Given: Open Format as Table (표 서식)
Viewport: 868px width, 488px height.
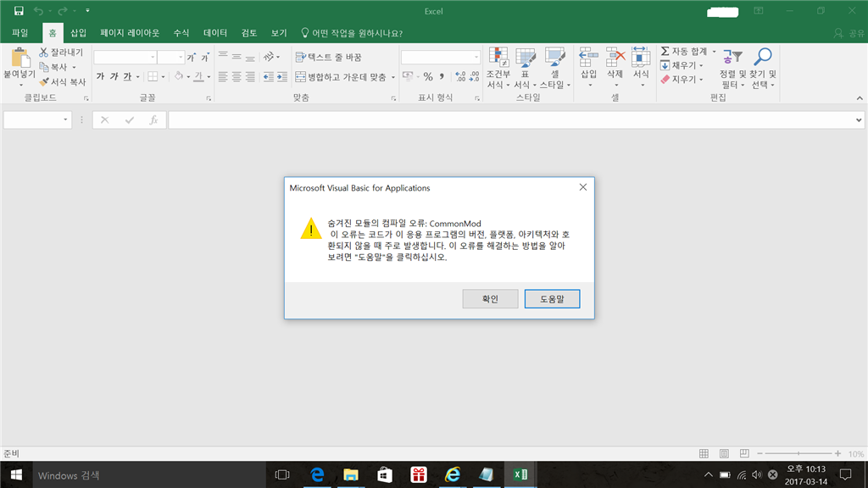Looking at the screenshot, I should tap(525, 68).
